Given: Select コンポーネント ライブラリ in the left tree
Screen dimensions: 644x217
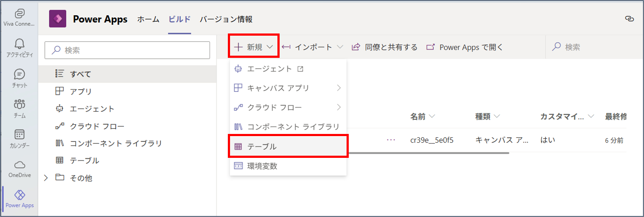Looking at the screenshot, I should 127,143.
